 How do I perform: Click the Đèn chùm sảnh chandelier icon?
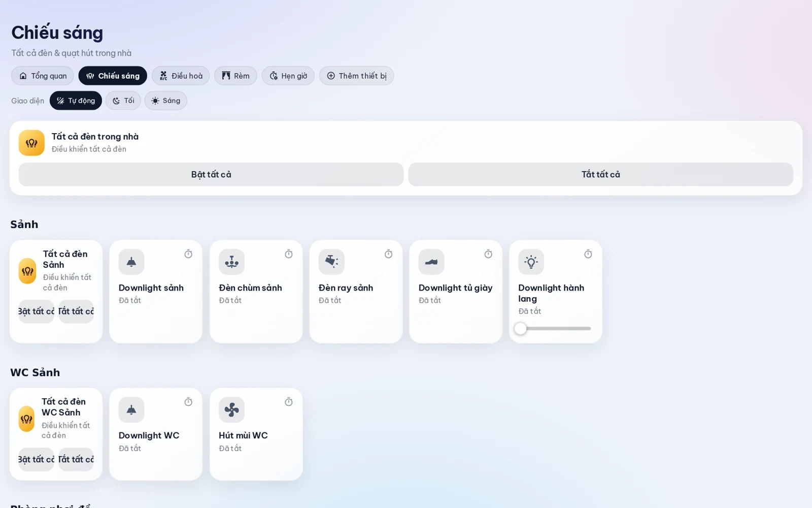click(x=231, y=262)
